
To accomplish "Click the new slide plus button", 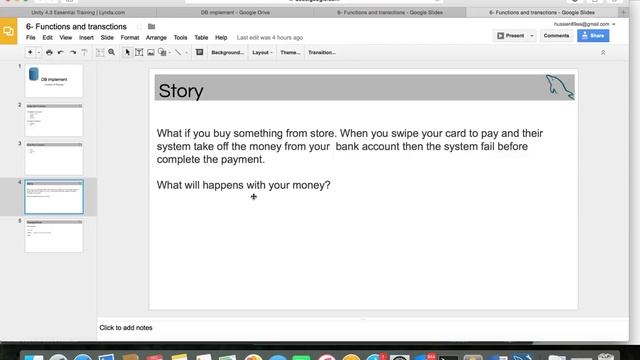I will point(30,52).
